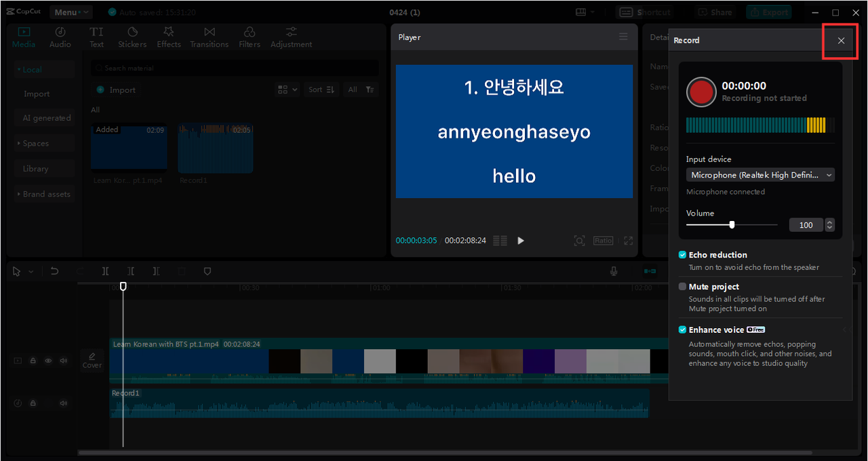The height and width of the screenshot is (461, 868).
Task: Open the Text tab
Action: click(97, 37)
